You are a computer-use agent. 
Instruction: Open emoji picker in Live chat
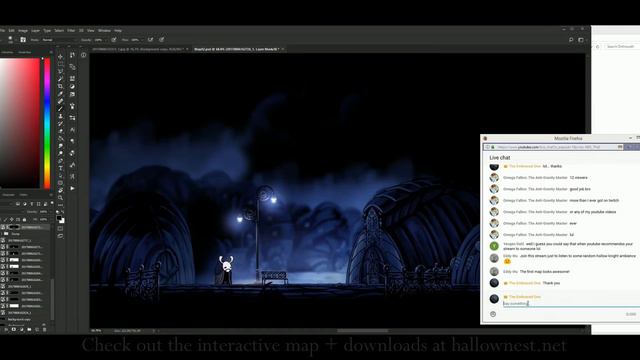tap(493, 314)
